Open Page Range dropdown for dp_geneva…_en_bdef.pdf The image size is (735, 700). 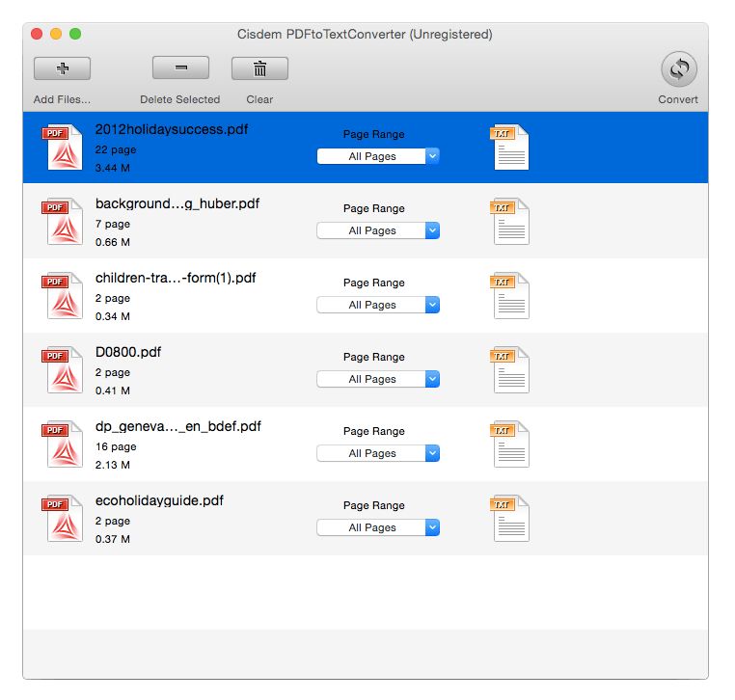[x=378, y=453]
